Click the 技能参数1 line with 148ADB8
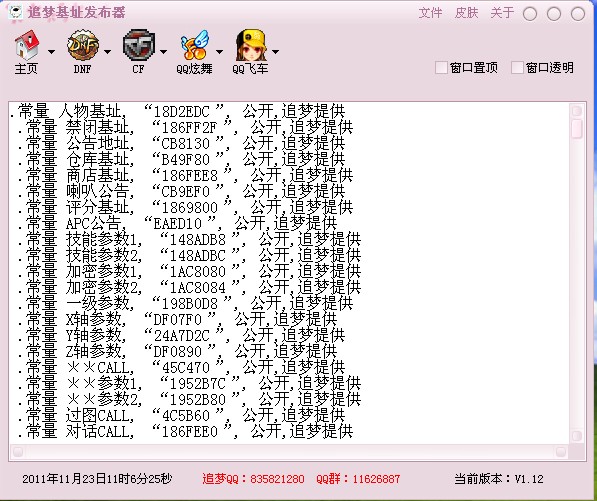597x501 pixels. [x=189, y=239]
